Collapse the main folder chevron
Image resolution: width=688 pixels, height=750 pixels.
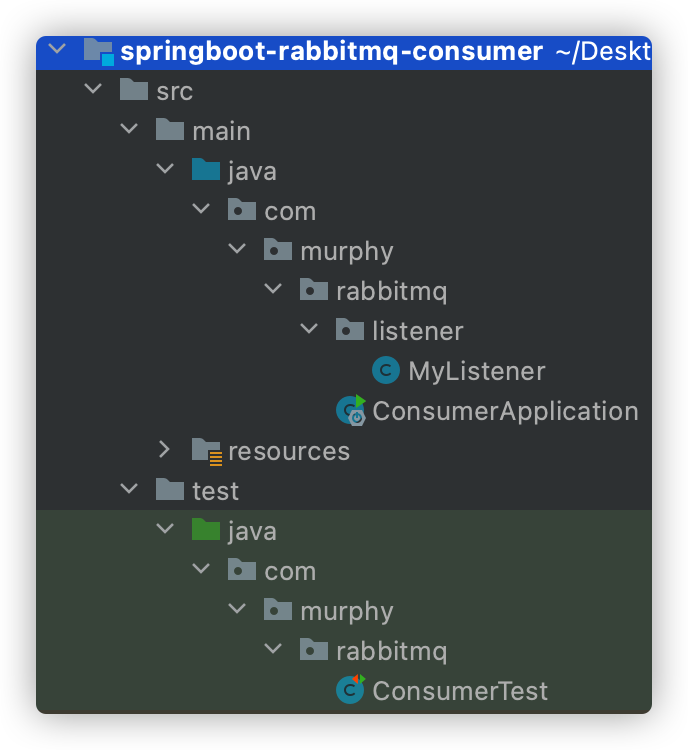(x=129, y=129)
